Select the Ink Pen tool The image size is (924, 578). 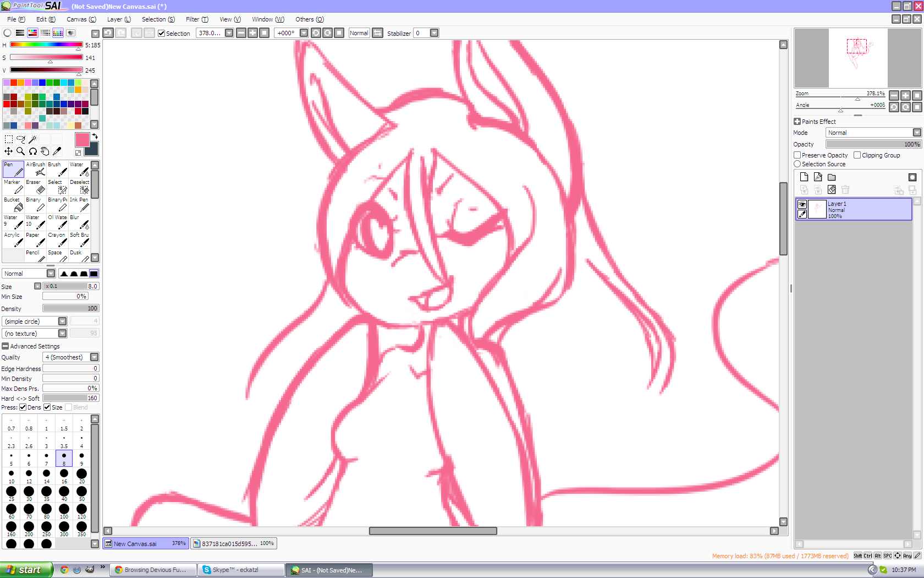pos(79,204)
